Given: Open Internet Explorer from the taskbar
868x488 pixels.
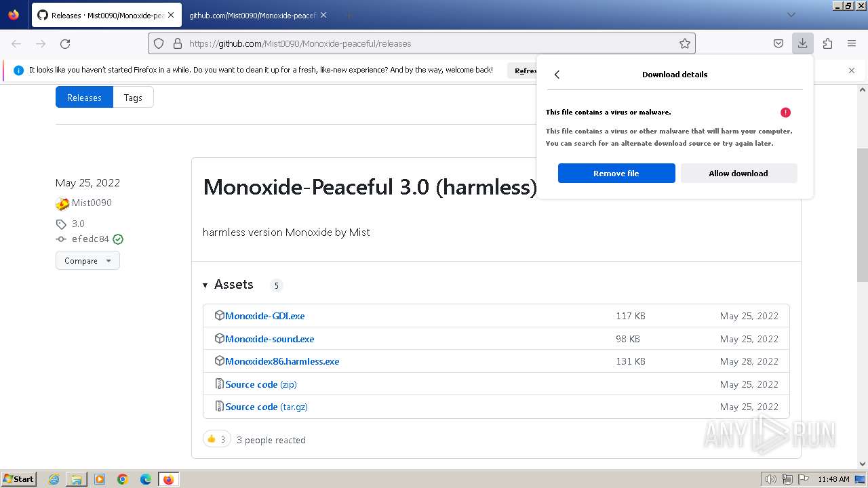Looking at the screenshot, I should click(54, 479).
